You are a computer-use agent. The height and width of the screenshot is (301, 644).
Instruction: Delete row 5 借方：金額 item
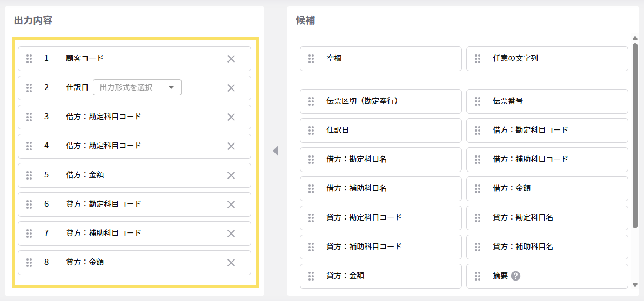click(x=231, y=175)
